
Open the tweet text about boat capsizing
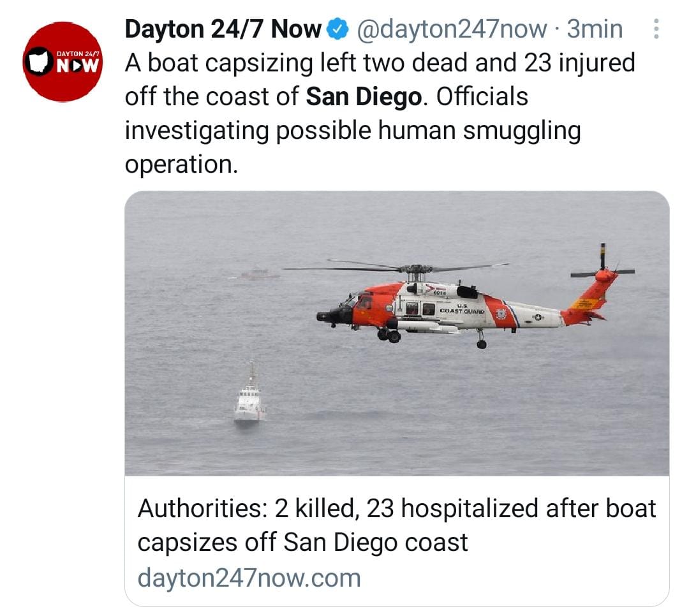coord(380,114)
